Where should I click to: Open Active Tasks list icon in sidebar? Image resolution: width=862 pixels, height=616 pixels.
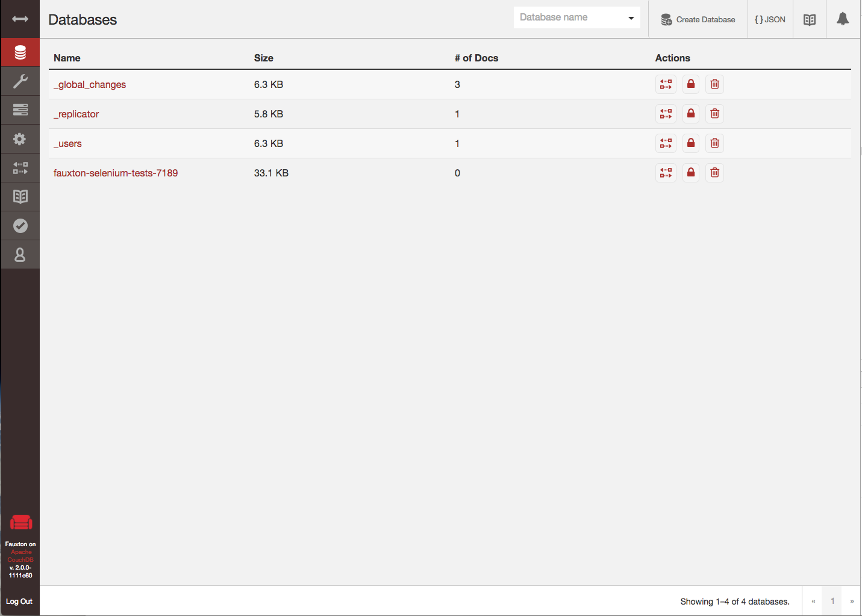coord(20,110)
